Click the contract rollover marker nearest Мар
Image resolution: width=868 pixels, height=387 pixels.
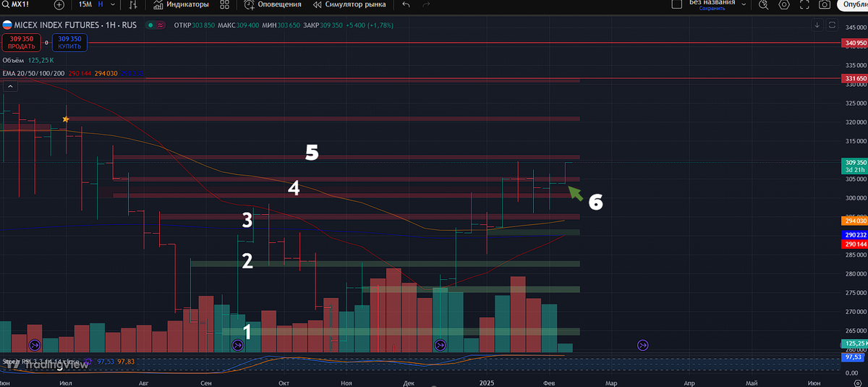[642, 346]
